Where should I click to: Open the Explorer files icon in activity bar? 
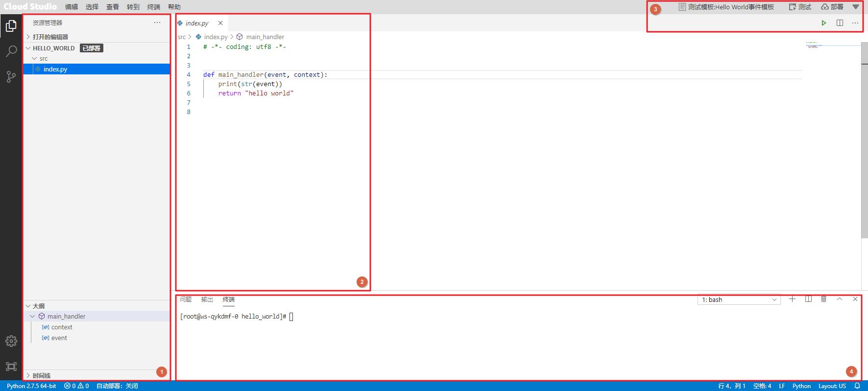pos(11,25)
